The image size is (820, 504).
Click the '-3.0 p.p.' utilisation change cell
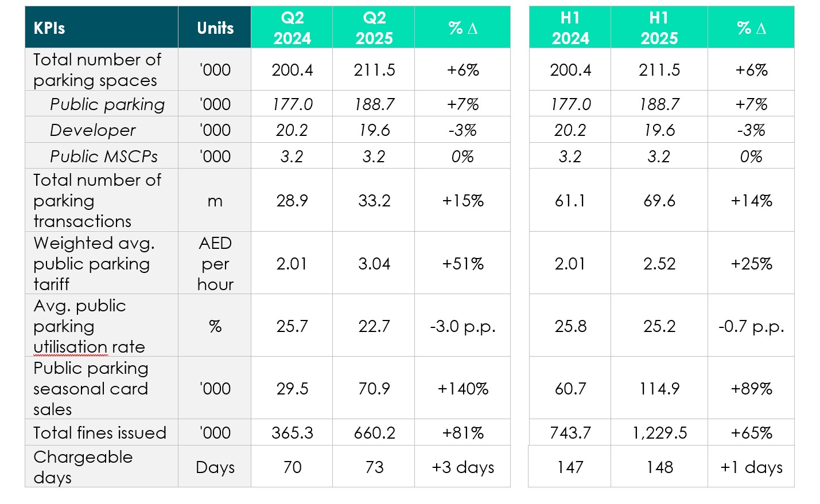[x=463, y=326]
